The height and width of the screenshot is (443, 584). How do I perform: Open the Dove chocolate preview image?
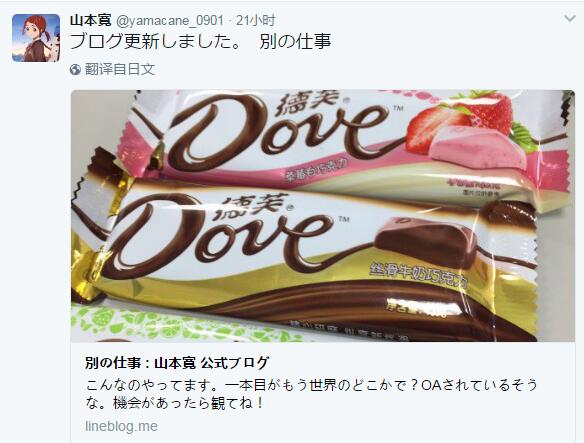click(323, 216)
